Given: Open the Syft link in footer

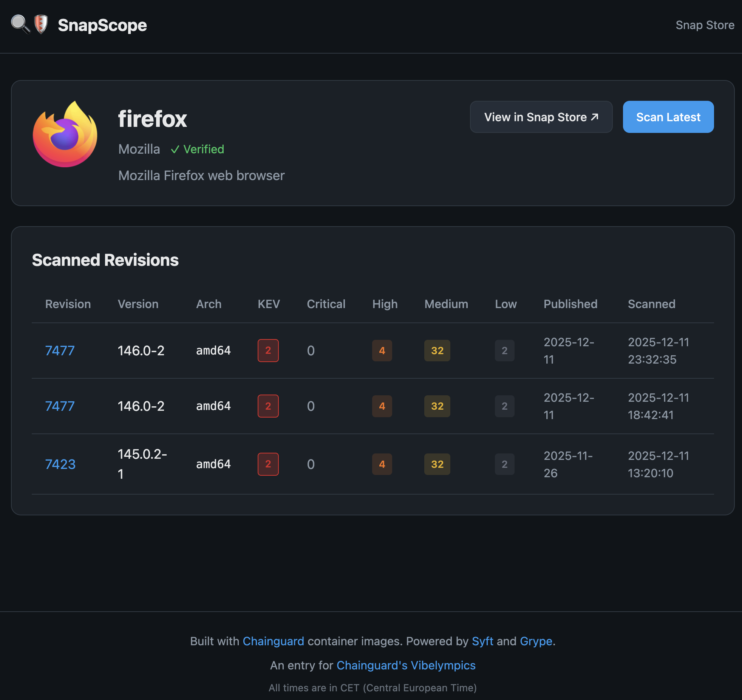Looking at the screenshot, I should 482,641.
